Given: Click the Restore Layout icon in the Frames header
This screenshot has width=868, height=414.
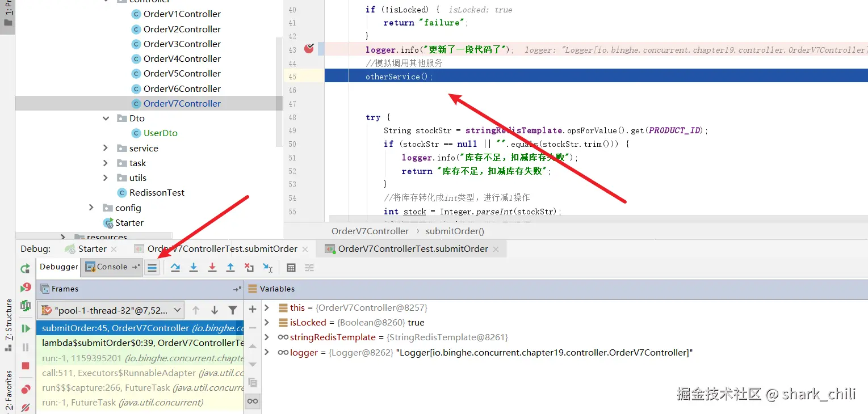Looking at the screenshot, I should pos(237,289).
